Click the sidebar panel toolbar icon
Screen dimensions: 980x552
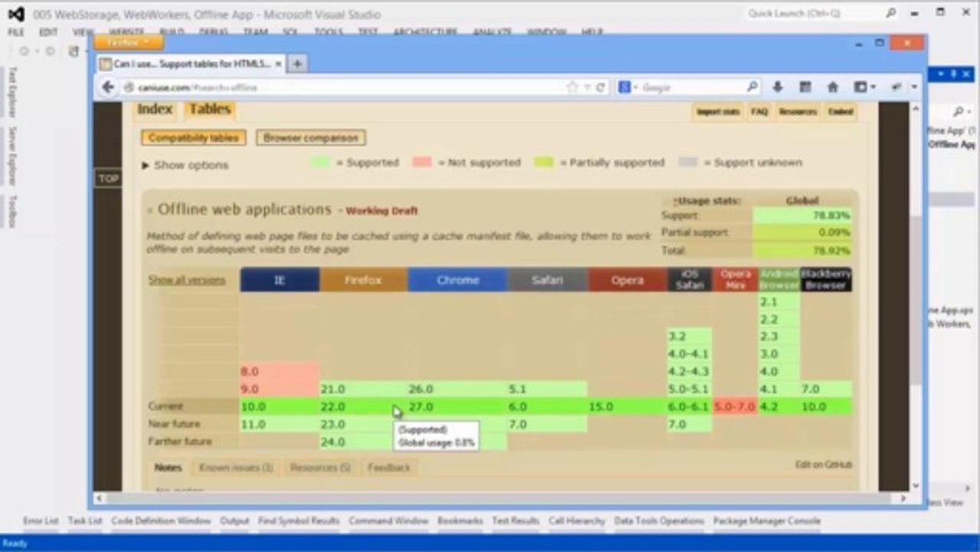(860, 87)
